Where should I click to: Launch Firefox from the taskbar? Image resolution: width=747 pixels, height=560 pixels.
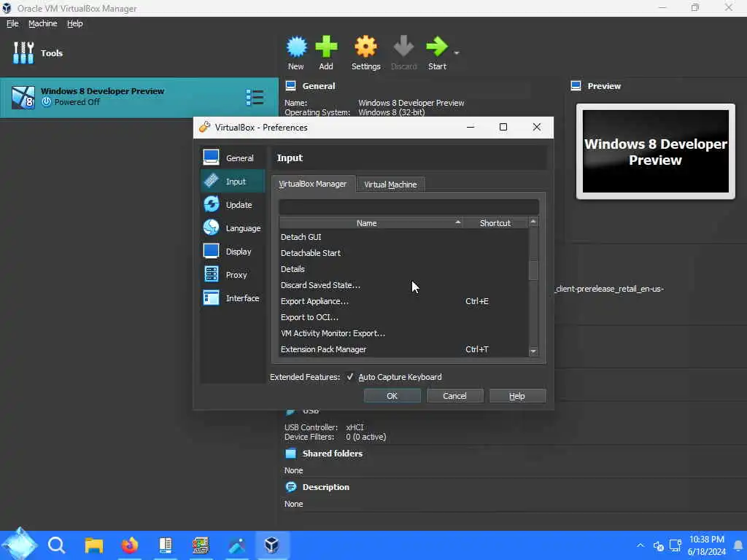coord(130,545)
